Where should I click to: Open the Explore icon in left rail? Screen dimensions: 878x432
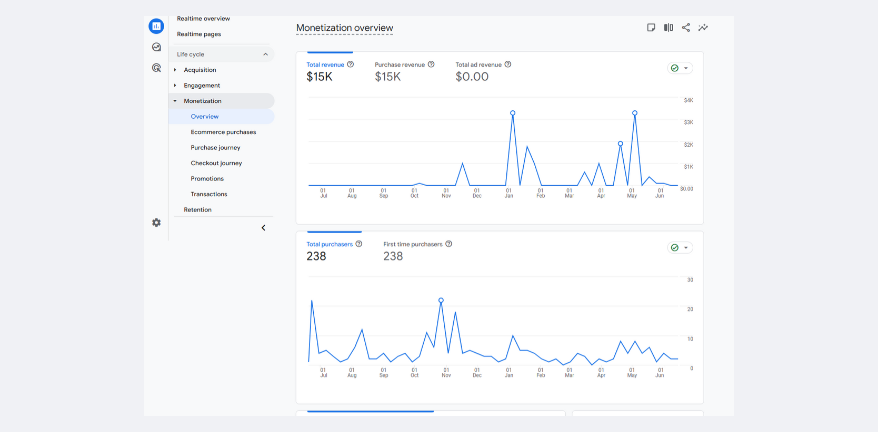[x=156, y=47]
